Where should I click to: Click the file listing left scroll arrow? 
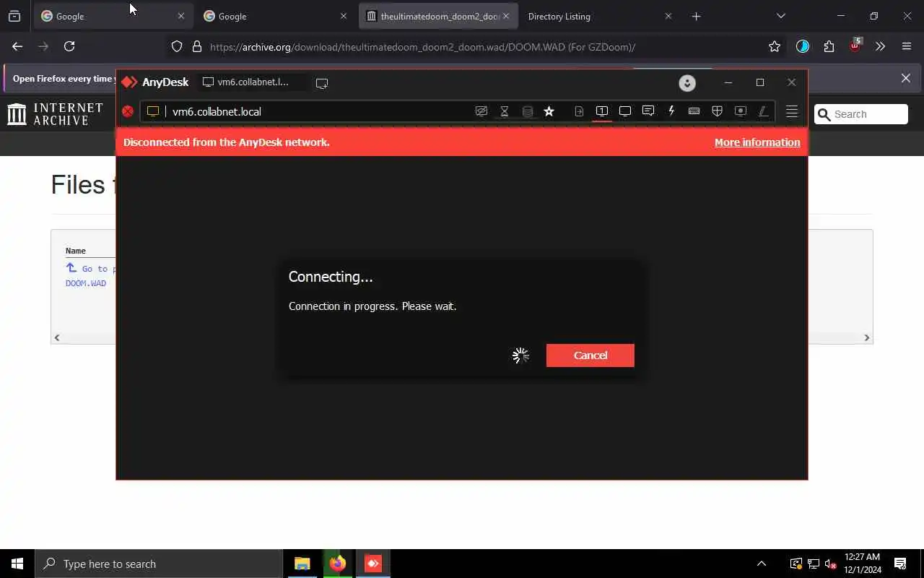click(57, 337)
